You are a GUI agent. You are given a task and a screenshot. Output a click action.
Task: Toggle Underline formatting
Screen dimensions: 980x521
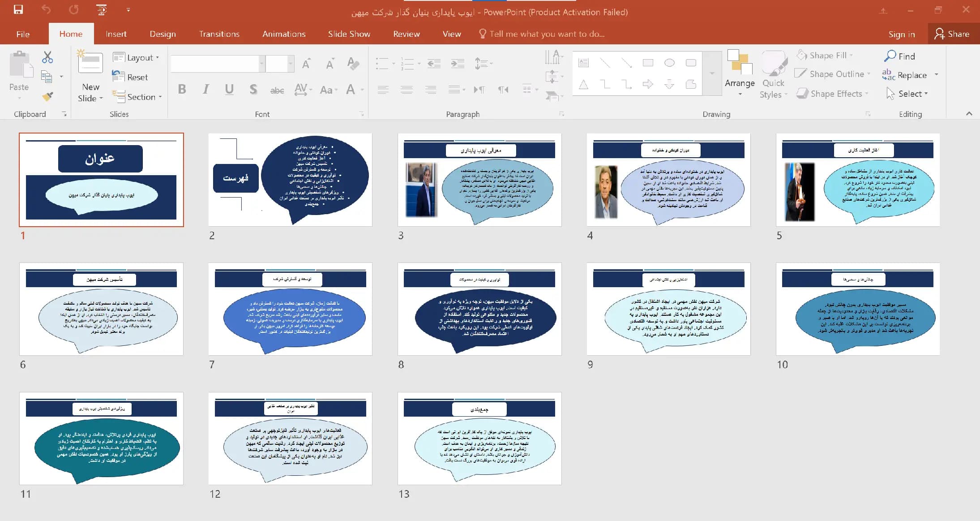click(229, 89)
